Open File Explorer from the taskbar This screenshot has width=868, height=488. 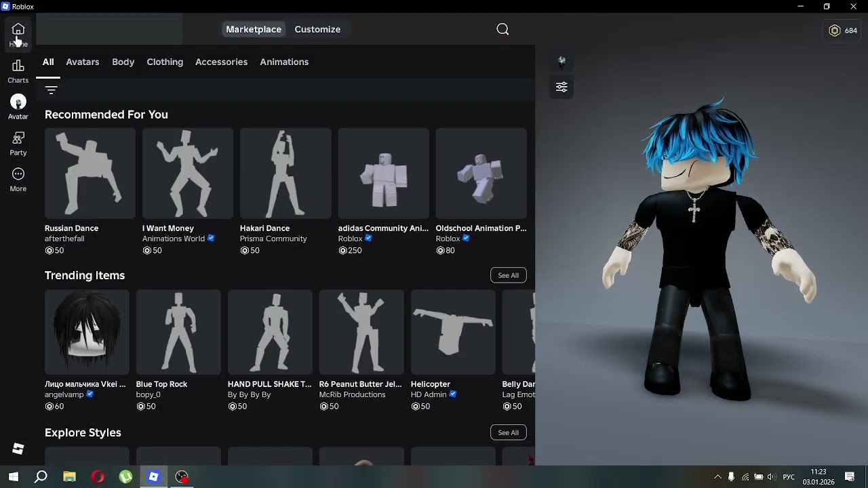[69, 477]
